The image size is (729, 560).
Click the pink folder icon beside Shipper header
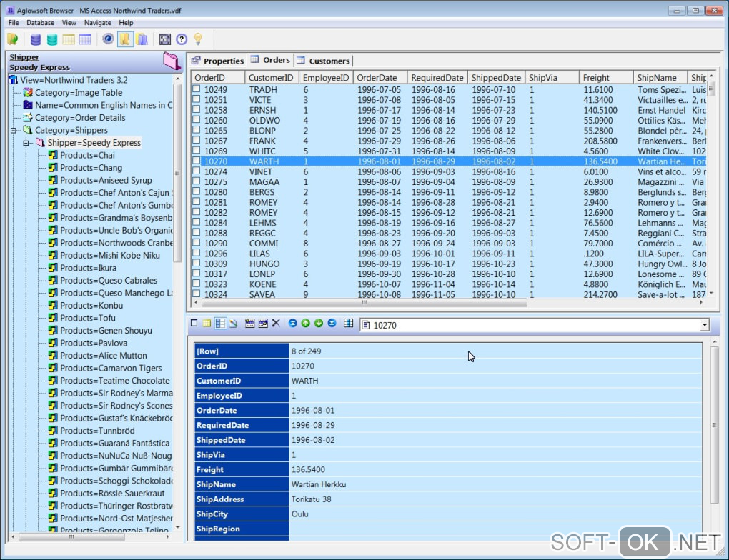pos(172,61)
